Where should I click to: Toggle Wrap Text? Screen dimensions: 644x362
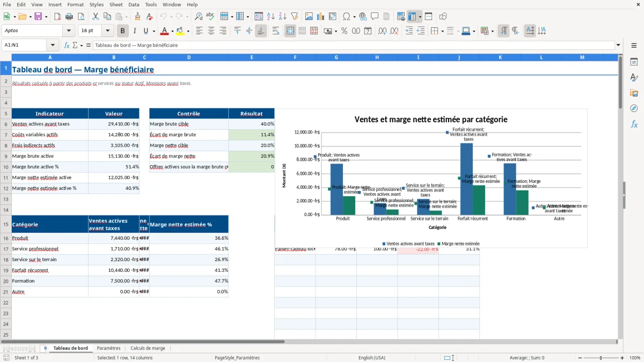click(x=276, y=31)
